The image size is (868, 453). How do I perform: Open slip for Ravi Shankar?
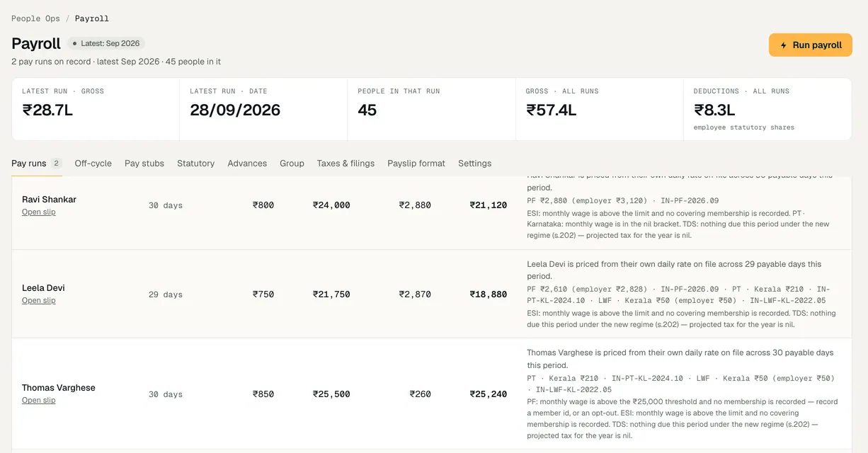[39, 212]
